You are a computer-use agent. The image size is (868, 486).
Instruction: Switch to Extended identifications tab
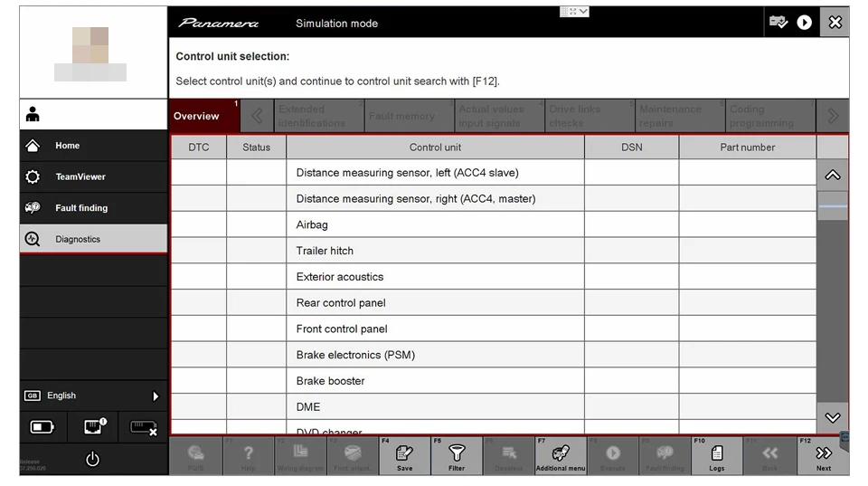(319, 116)
